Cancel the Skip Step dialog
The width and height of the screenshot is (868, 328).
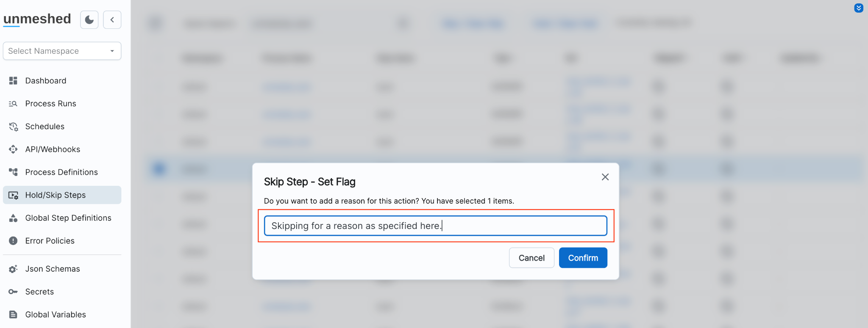(x=531, y=258)
